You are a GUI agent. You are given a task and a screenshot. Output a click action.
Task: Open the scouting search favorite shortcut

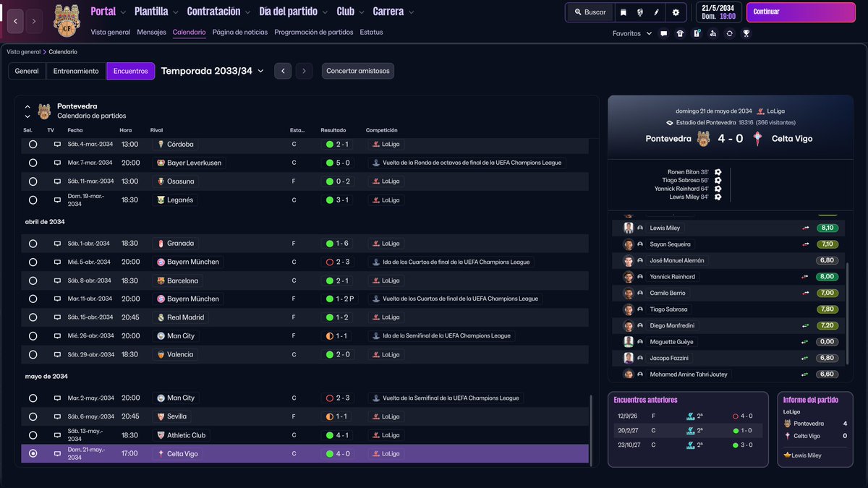click(713, 33)
